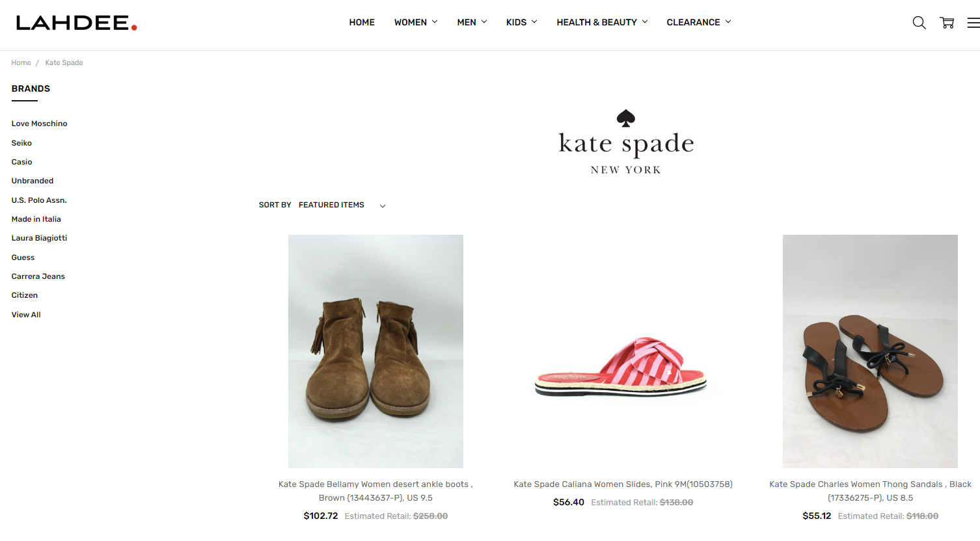Go to the Home nav item
Image resolution: width=980 pixels, height=541 pixels.
(x=362, y=22)
